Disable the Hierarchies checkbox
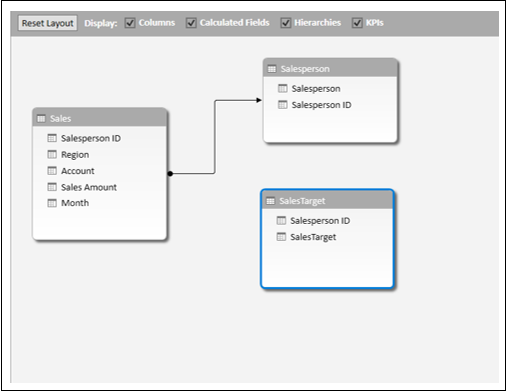The height and width of the screenshot is (391, 507). pyautogui.click(x=286, y=23)
